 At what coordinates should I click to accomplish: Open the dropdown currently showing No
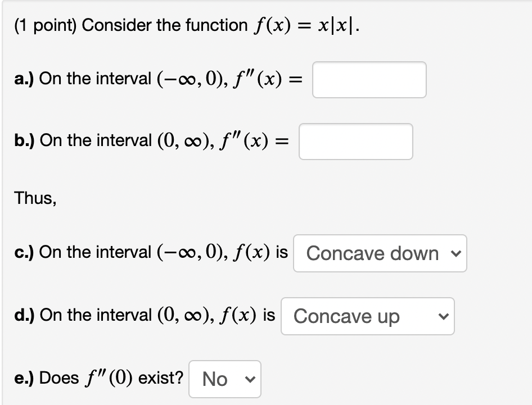point(224,379)
